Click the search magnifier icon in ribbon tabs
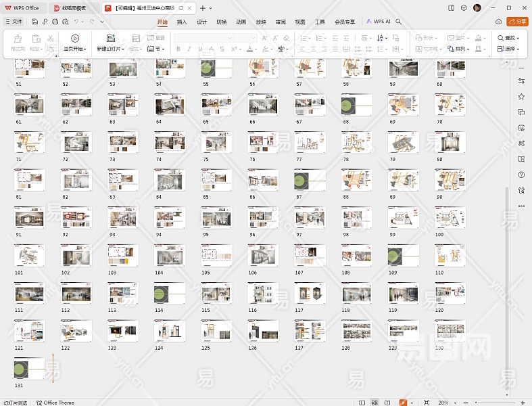The image size is (532, 406). tap(399, 22)
